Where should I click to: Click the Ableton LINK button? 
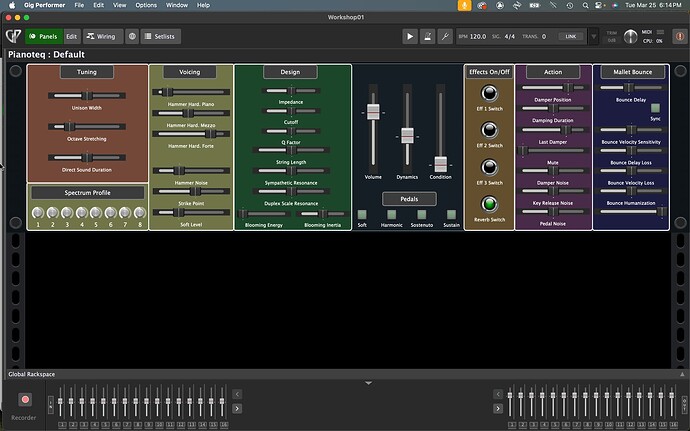571,37
